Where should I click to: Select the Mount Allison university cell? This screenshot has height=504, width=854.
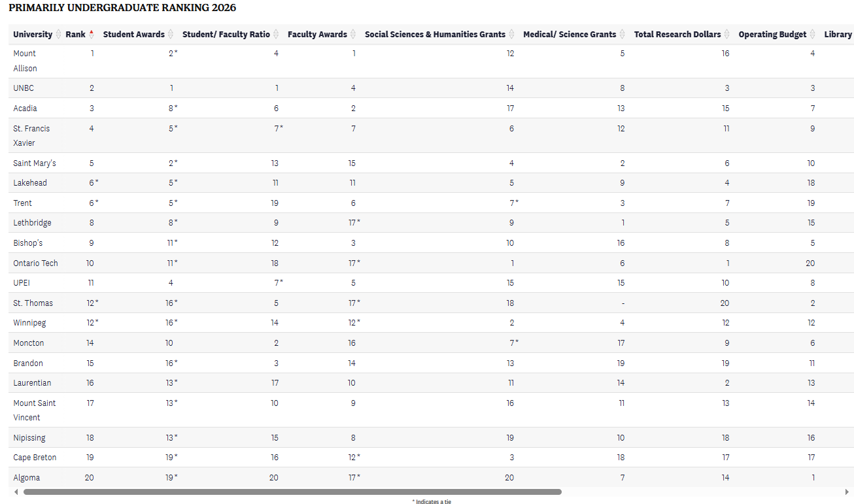26,61
